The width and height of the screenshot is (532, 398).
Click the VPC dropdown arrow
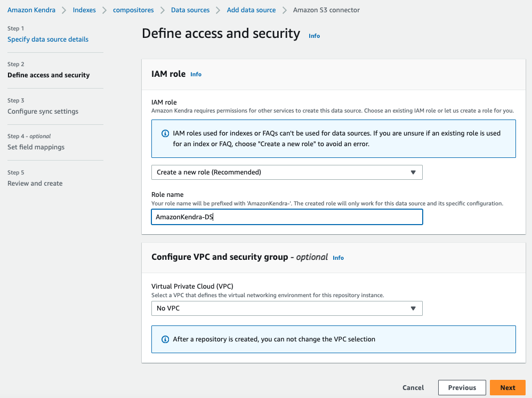point(413,308)
